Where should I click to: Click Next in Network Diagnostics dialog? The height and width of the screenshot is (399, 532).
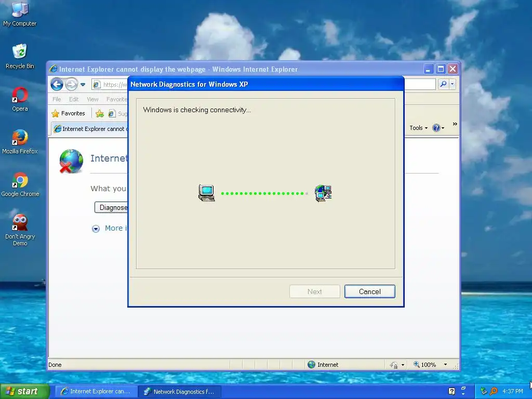[314, 291]
